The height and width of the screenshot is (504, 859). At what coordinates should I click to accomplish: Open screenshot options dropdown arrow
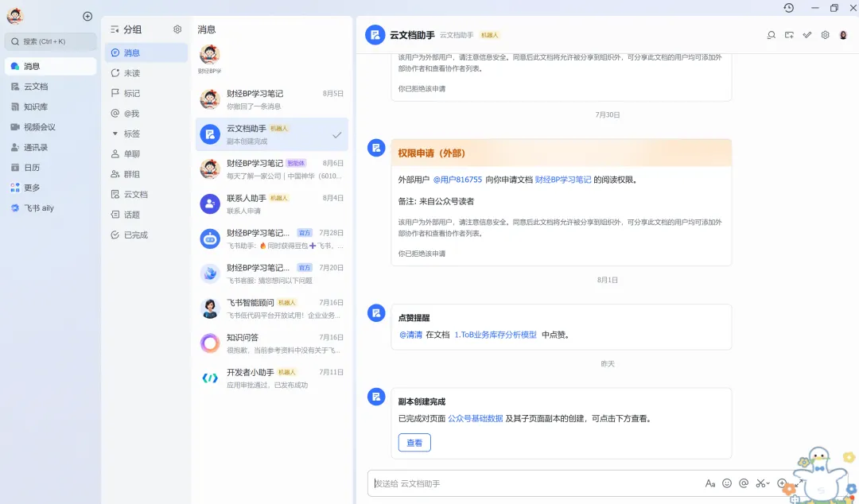[768, 484]
